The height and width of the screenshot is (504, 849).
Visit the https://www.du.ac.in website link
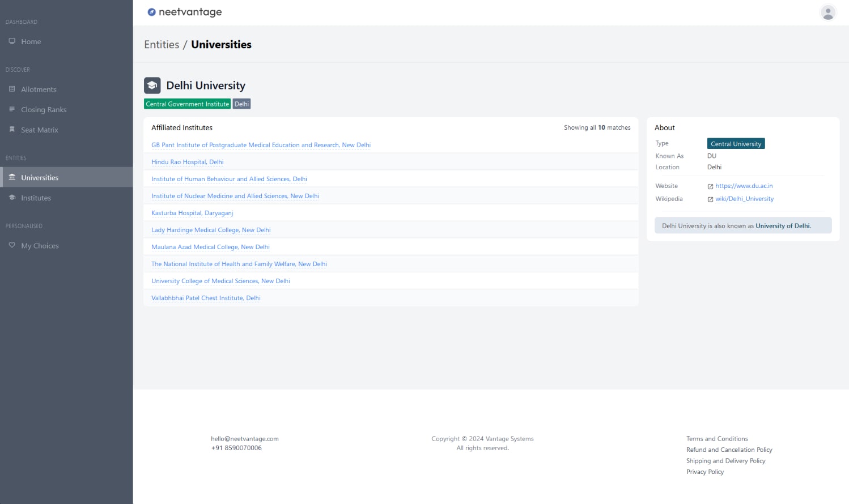[x=744, y=186]
